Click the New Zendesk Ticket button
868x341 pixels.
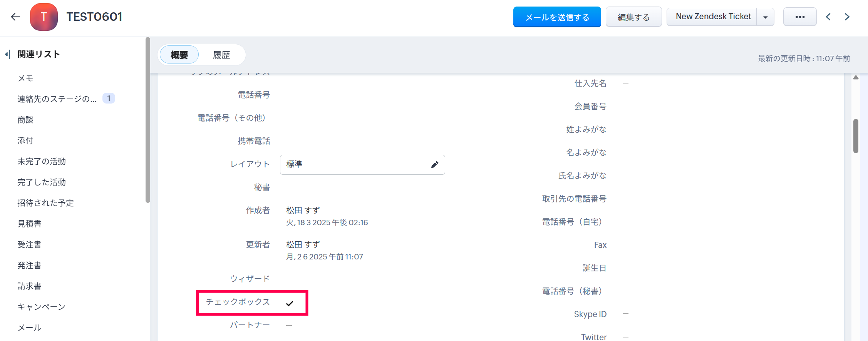pos(713,17)
